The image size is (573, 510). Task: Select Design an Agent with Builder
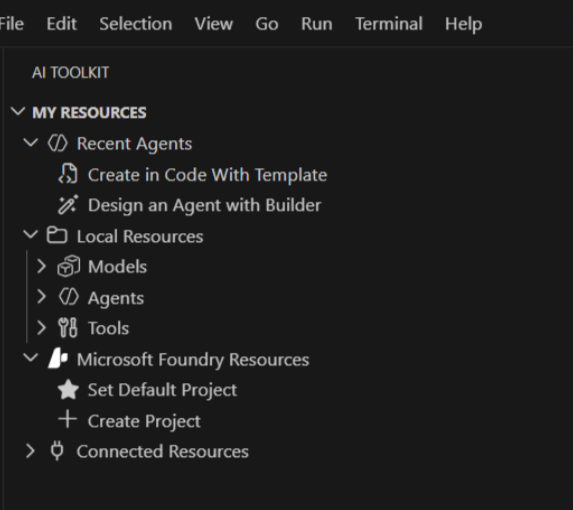205,205
